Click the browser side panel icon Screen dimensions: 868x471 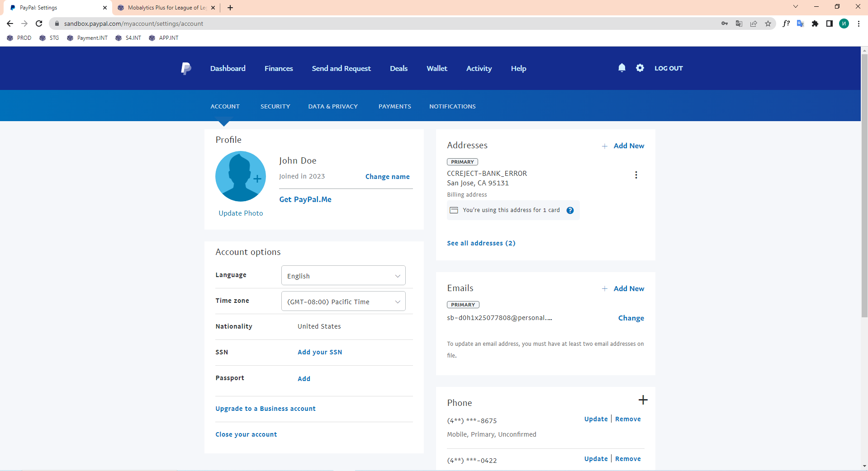coord(830,24)
